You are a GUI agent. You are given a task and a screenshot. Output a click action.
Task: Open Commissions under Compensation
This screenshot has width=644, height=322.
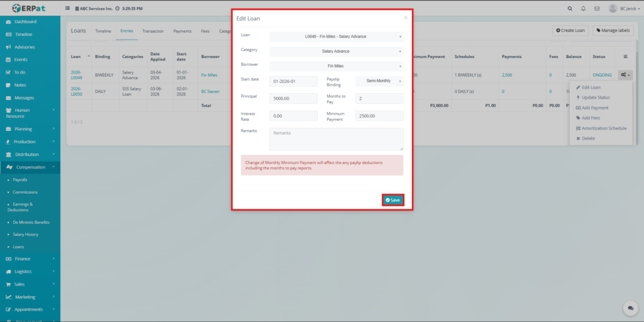coord(25,192)
